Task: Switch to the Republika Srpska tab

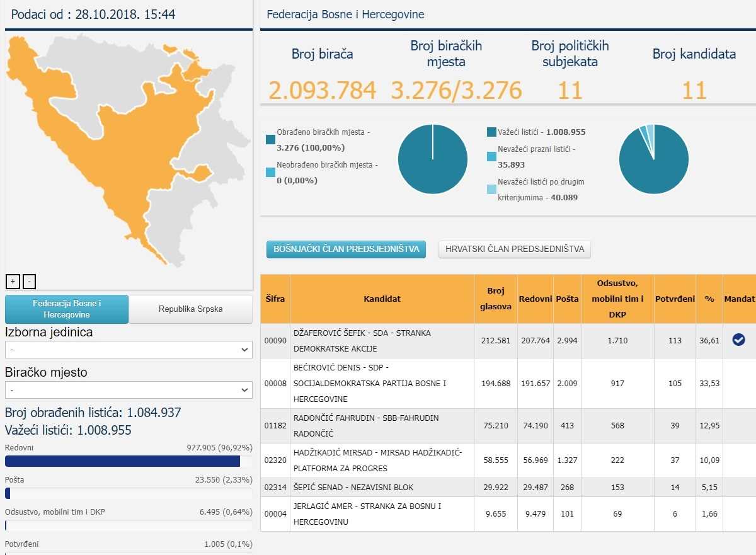Action: 190,309
